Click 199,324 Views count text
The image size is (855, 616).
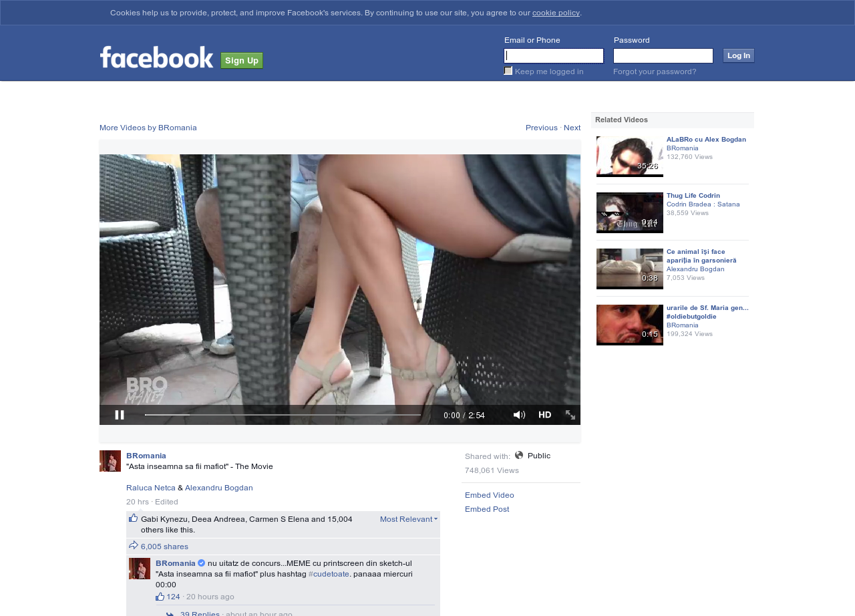pyautogui.click(x=689, y=334)
